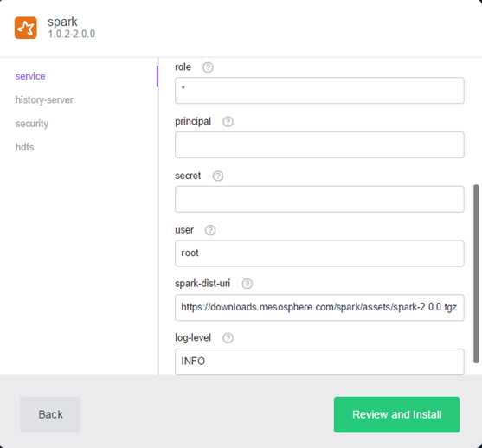Go to the hdfs configuration section
This screenshot has height=448, width=482.
click(x=24, y=147)
